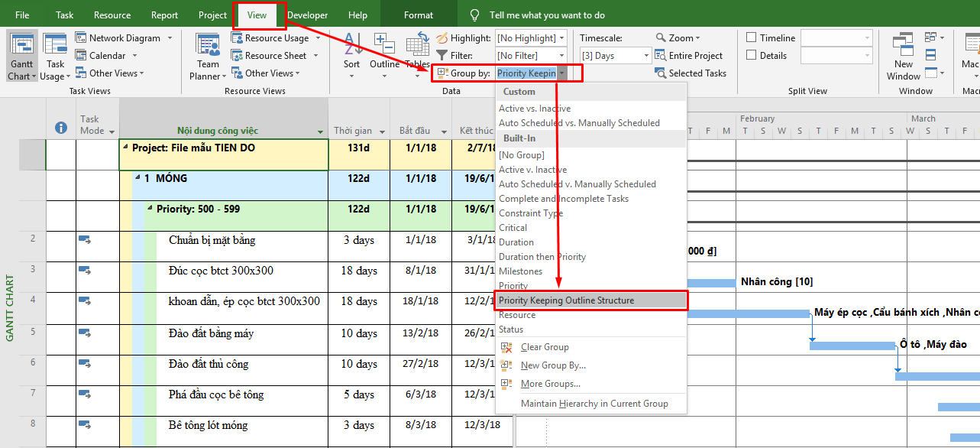Switch to the Task ribbon tab
Viewport: 980px width, 448px height.
(x=63, y=14)
